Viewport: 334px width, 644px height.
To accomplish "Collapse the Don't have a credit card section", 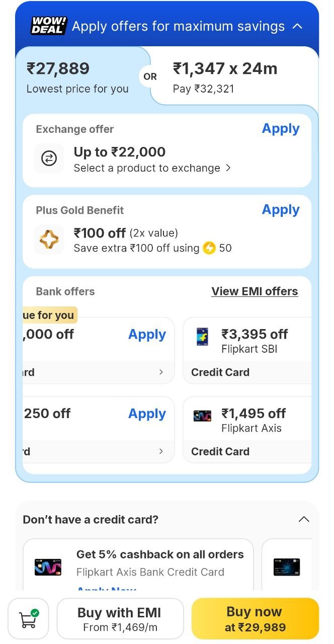I will [304, 519].
